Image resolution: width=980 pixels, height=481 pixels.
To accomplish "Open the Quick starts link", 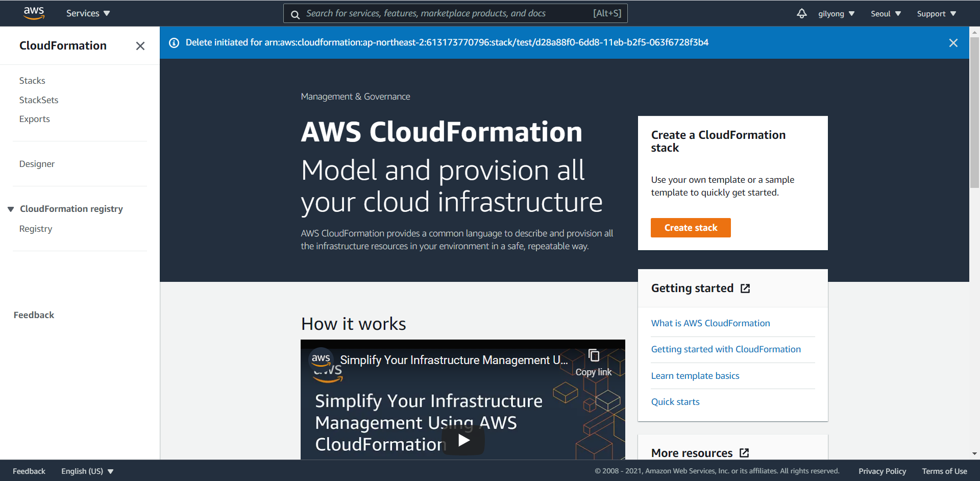I will [675, 402].
